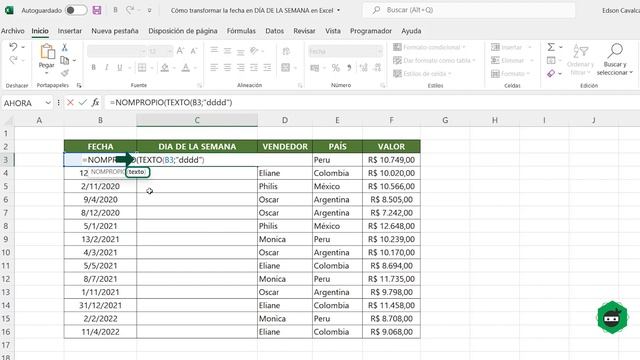640x360 pixels.
Task: Click the Copy icon in Portapapeles
Action: tap(64, 60)
